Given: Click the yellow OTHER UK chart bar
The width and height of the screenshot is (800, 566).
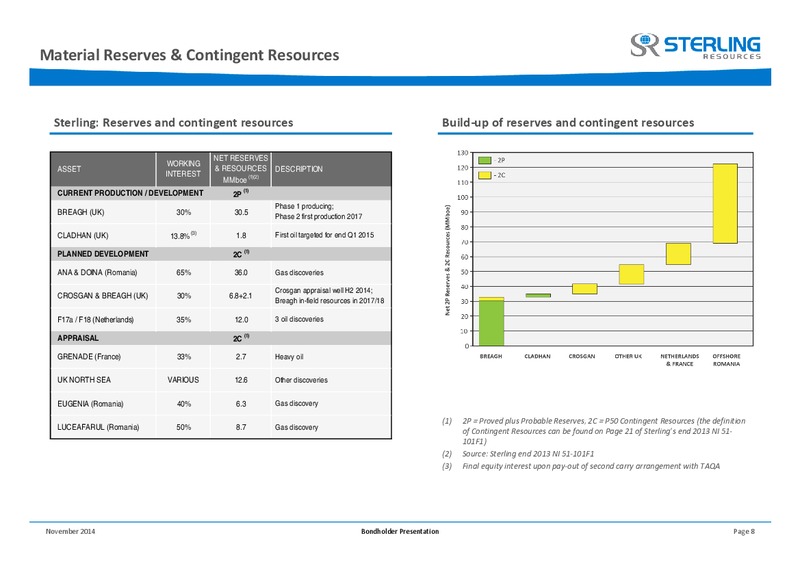Looking at the screenshot, I should pos(631,274).
